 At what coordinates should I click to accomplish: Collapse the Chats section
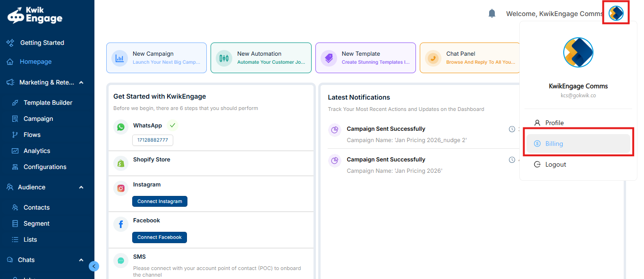click(81, 260)
